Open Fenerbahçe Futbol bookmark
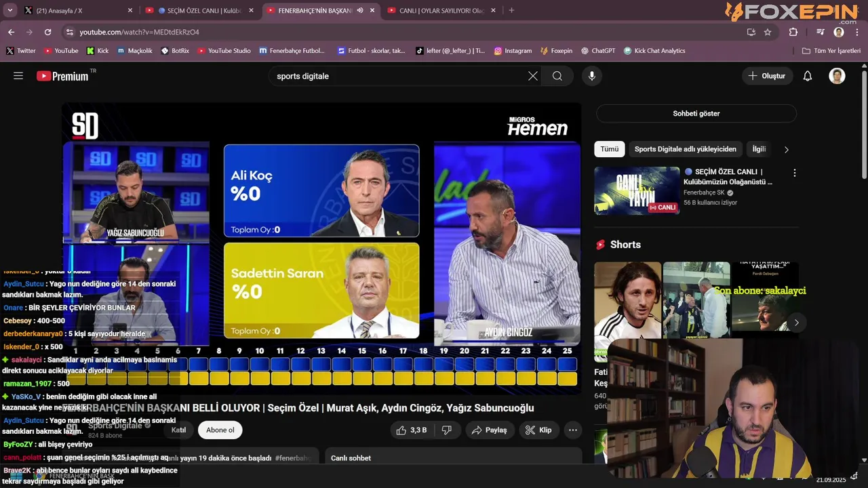Viewport: 868px width, 488px height. pyautogui.click(x=292, y=51)
